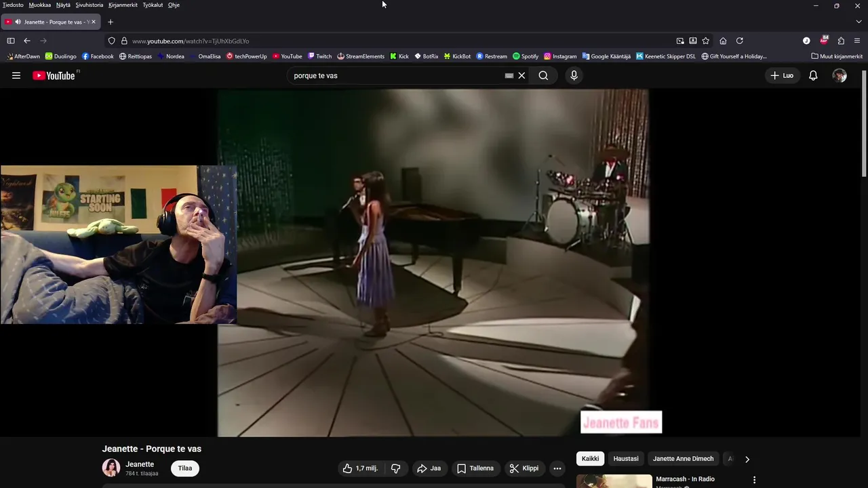Open the Luo create menu
Viewport: 868px width, 488px height.
(782, 76)
